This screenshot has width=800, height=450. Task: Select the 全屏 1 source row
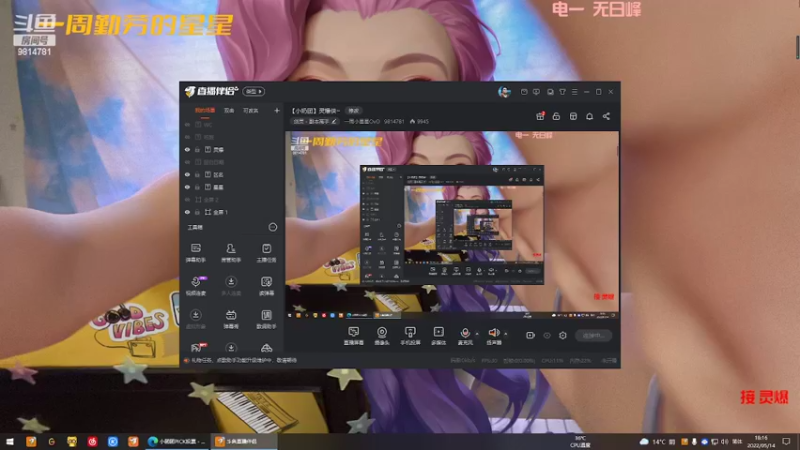point(231,212)
